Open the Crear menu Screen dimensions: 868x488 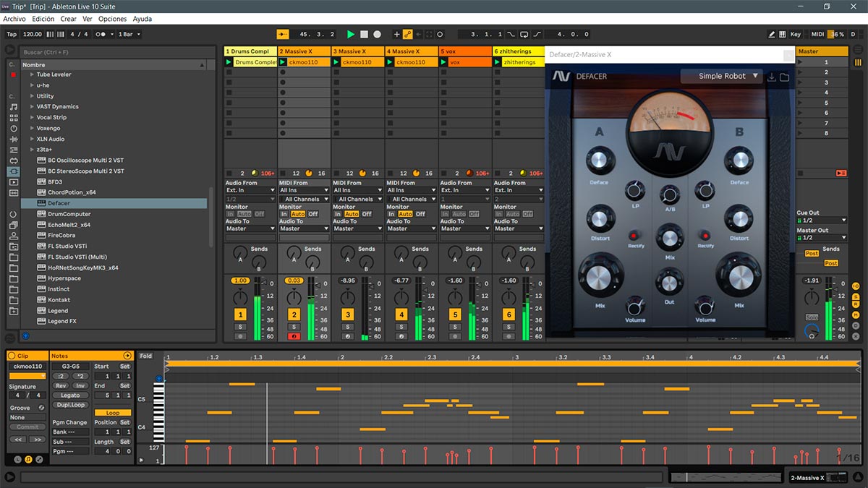(x=69, y=19)
